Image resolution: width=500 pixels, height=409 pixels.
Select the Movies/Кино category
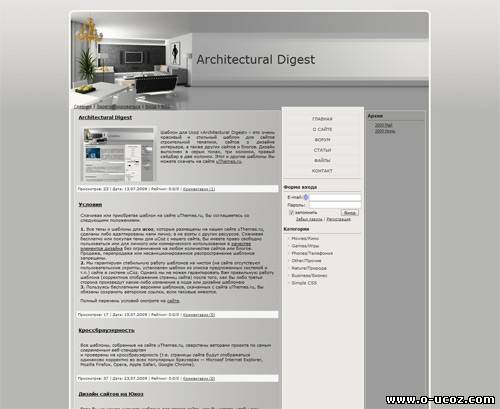[305, 239]
